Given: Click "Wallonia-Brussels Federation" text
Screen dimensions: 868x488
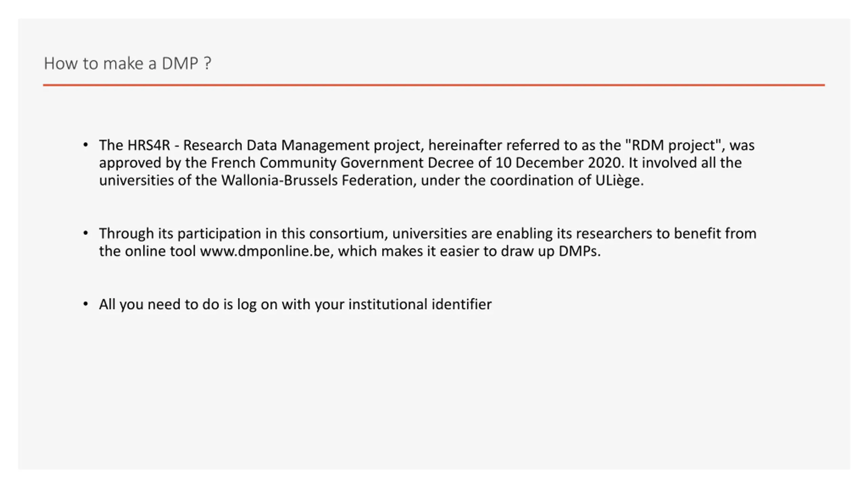Looking at the screenshot, I should coord(317,180).
